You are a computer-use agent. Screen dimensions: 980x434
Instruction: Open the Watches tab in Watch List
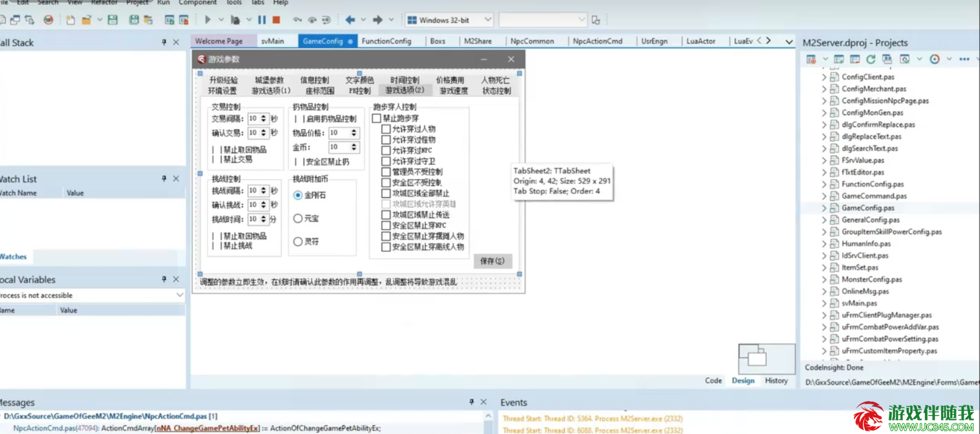point(13,256)
